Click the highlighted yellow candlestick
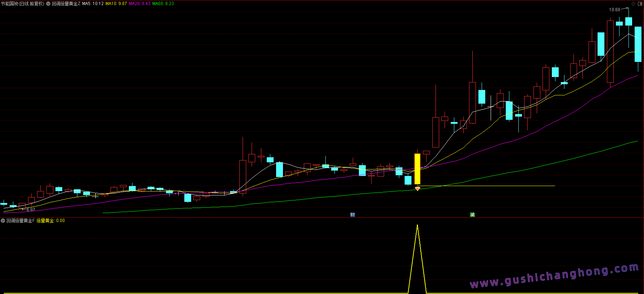Screen dimensions: 644x294 [417, 169]
